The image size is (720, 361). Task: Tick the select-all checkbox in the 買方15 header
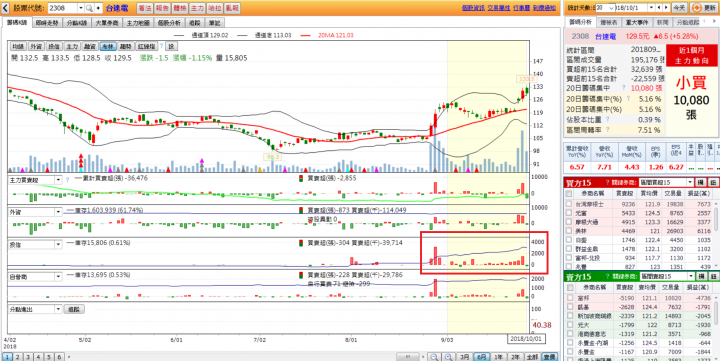pyautogui.click(x=569, y=195)
